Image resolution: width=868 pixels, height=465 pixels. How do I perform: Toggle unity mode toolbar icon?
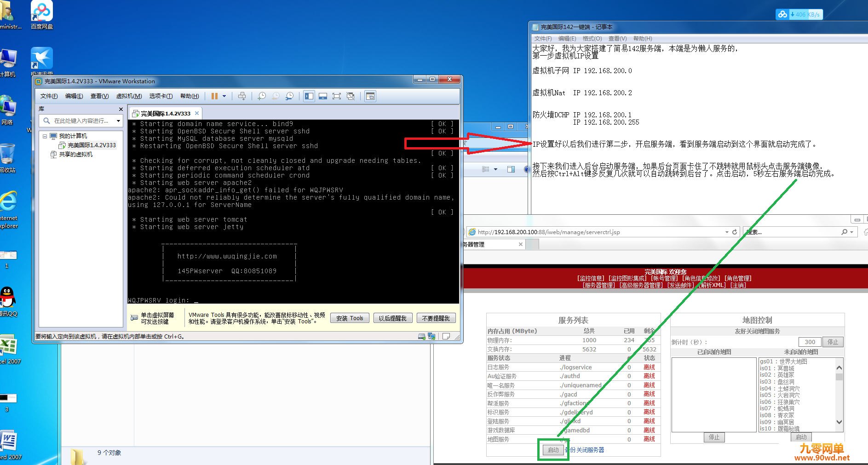coord(351,96)
